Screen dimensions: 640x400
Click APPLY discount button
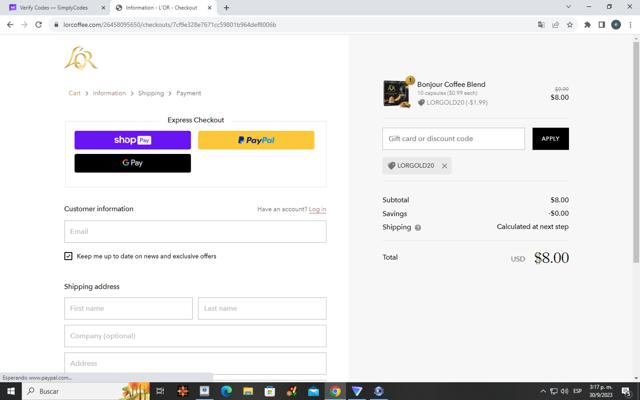coord(550,139)
